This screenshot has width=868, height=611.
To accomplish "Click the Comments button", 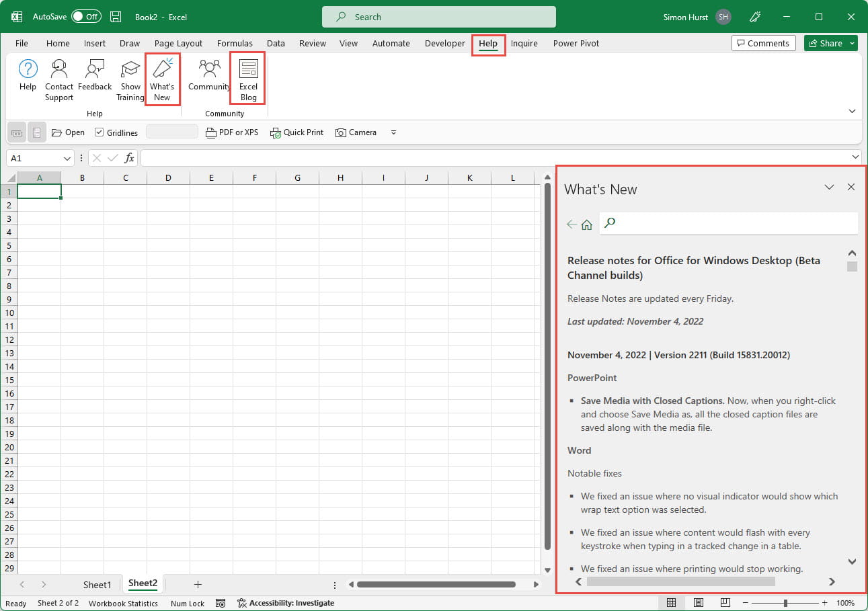I will click(763, 43).
